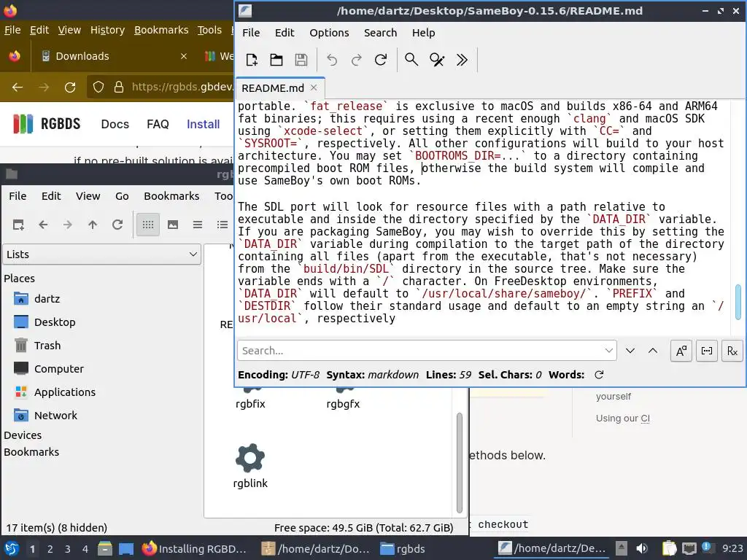This screenshot has width=747, height=560.
Task: Go up to the parent folder in the file manager
Action: (93, 225)
